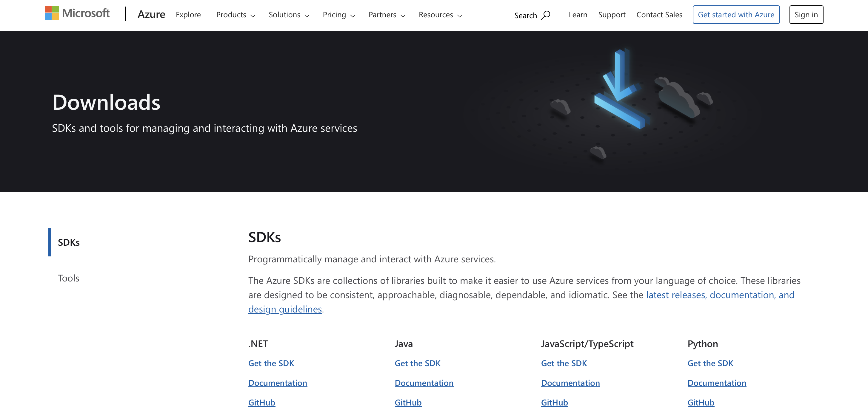This screenshot has height=418, width=868.
Task: Open the JavaScript/TypeScript GitHub link
Action: click(x=554, y=402)
